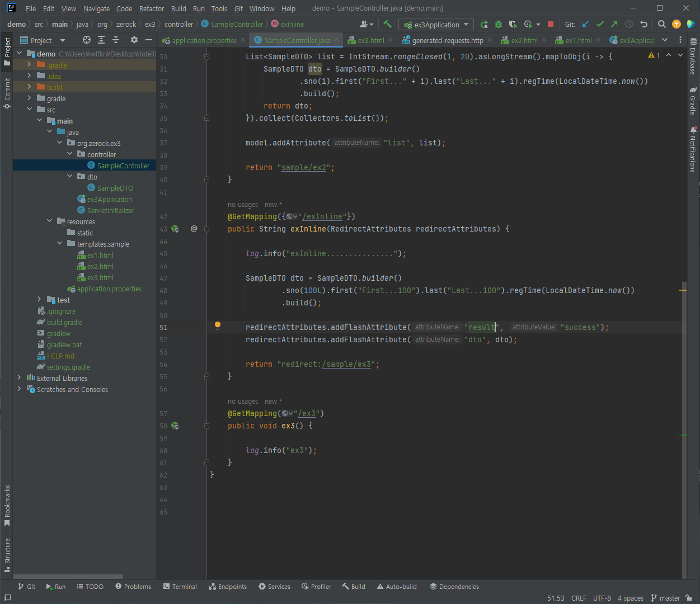
Task: Open the ex3Application run configuration dropdown
Action: click(x=436, y=25)
